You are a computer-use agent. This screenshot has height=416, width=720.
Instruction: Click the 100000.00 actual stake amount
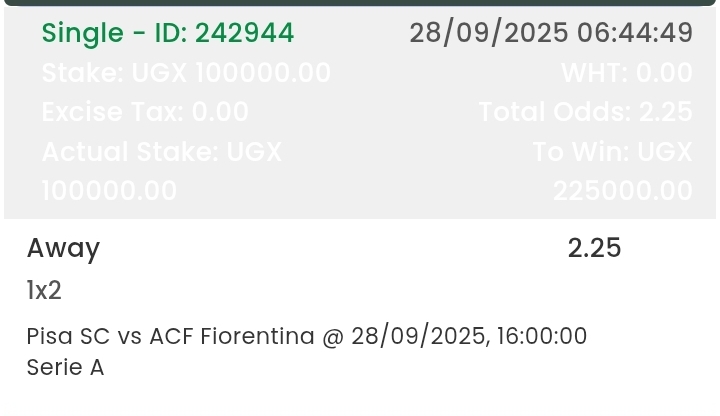tap(109, 191)
